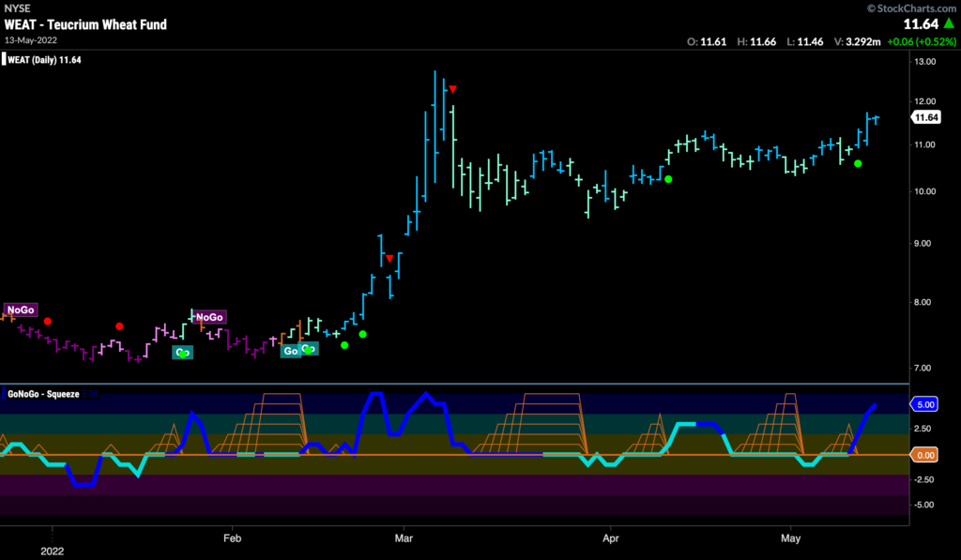Click the white legend marker before WEAT (Daily)
This screenshot has height=560, width=961.
[x=4, y=59]
